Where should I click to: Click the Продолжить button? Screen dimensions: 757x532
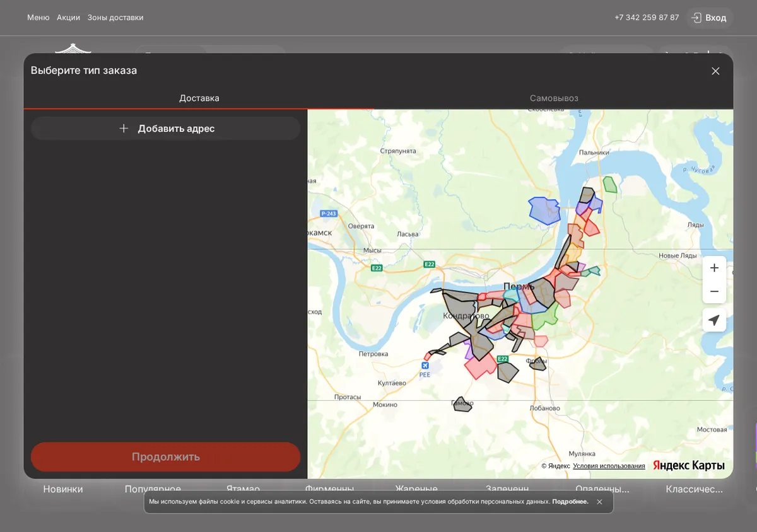[165, 457]
